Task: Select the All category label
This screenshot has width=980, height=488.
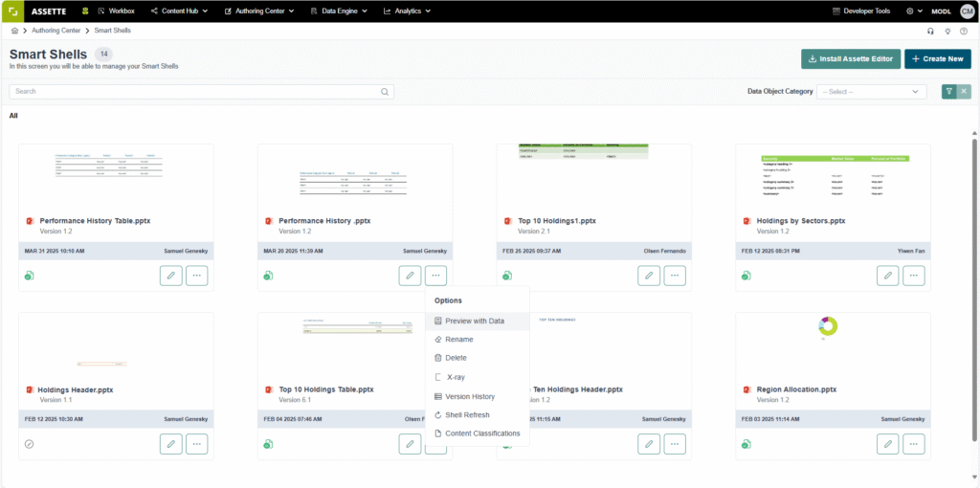Action: [x=13, y=116]
